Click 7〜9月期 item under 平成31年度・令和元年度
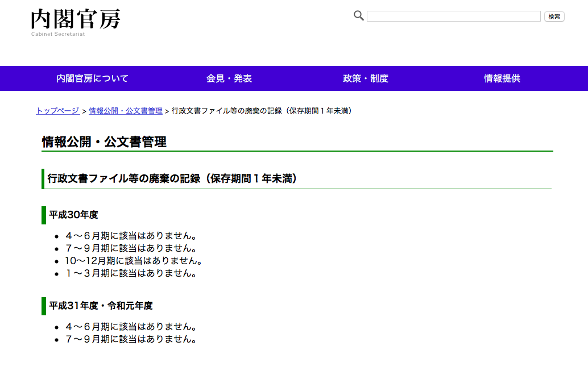Image resolution: width=588 pixels, height=367 pixels. (131, 339)
